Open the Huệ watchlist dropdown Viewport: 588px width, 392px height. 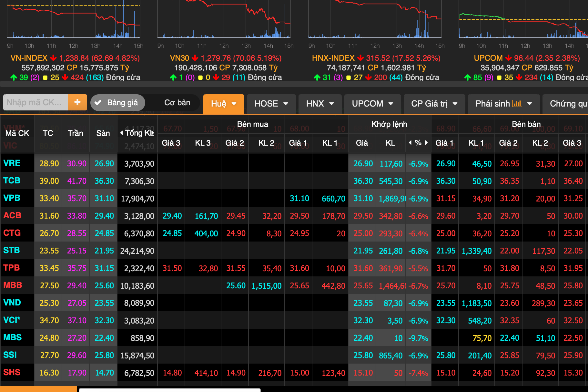click(x=223, y=104)
